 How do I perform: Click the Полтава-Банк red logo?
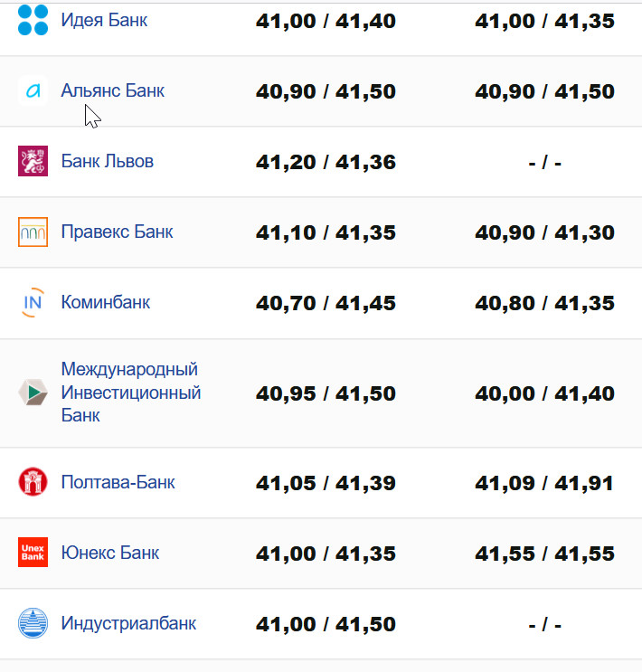point(33,482)
